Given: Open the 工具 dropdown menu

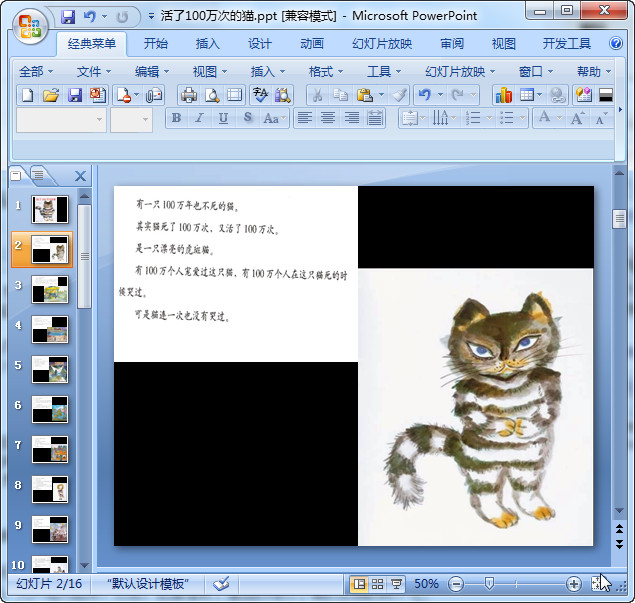Looking at the screenshot, I should coord(384,72).
